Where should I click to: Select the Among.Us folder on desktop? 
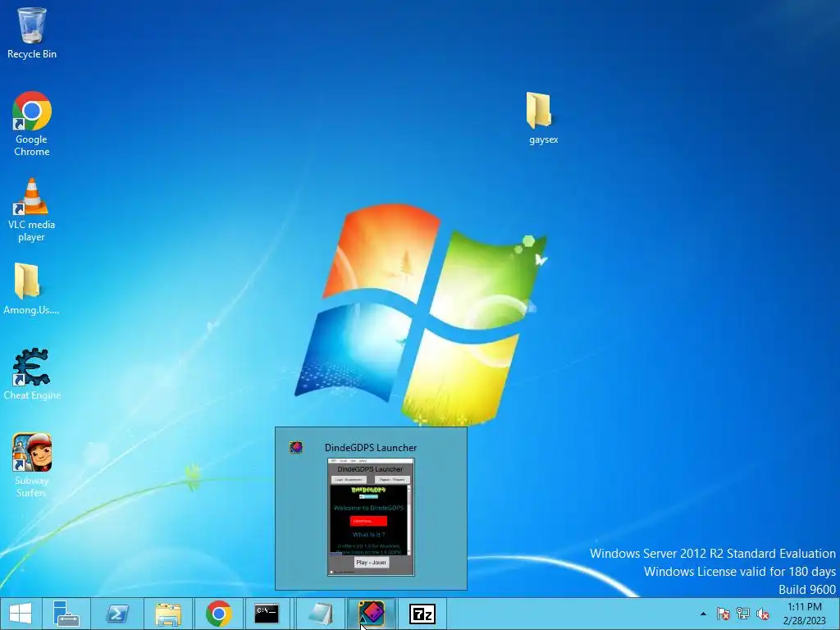31,289
